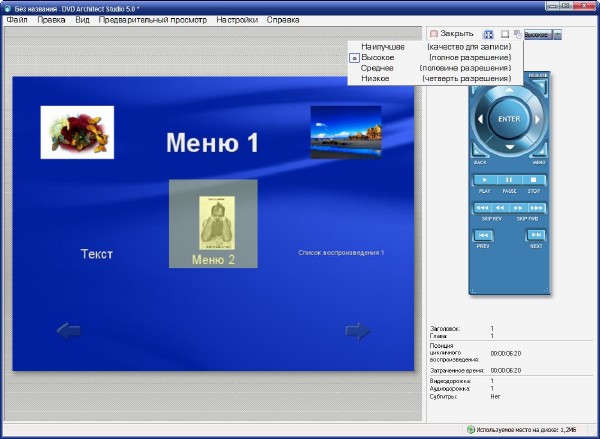Click the Меню 2 button in preview
Screen dimensions: 600x439
pyautogui.click(x=213, y=224)
